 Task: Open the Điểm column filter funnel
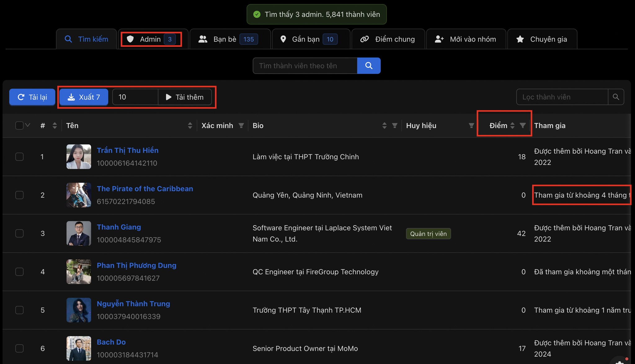(523, 125)
